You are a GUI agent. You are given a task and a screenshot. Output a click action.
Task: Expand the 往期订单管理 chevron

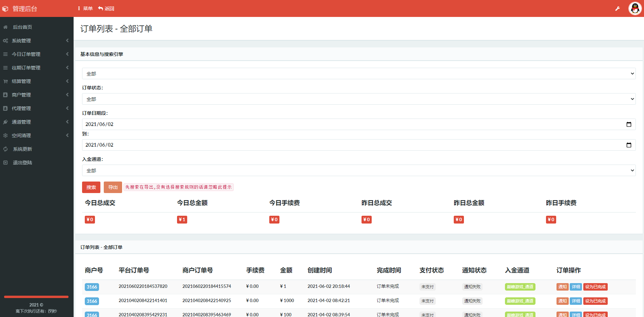[67, 68]
